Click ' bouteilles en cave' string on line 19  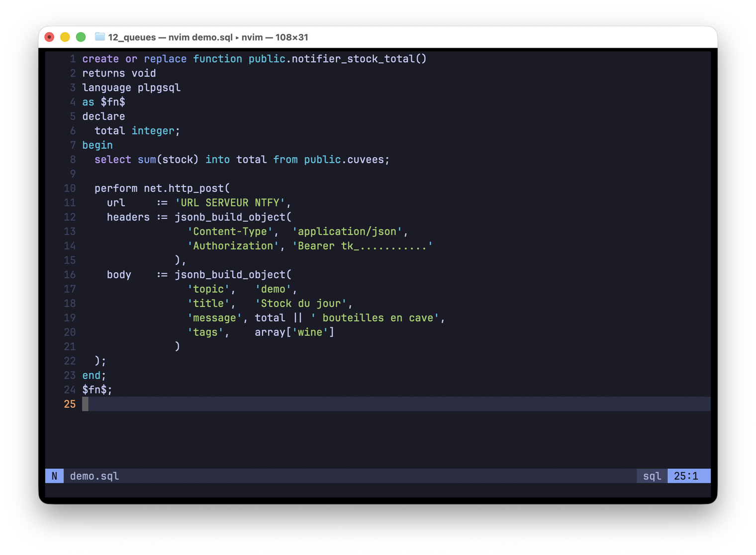pyautogui.click(x=375, y=319)
